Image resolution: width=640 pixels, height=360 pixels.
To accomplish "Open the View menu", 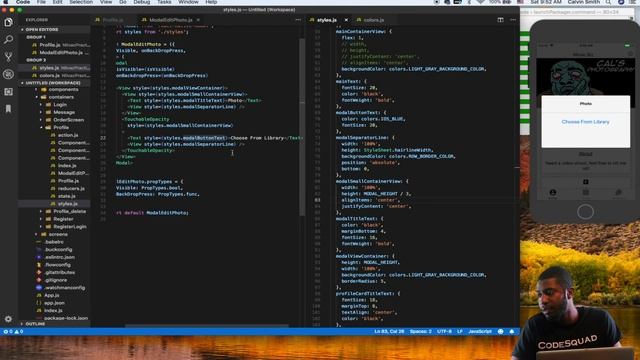I will [x=106, y=2].
